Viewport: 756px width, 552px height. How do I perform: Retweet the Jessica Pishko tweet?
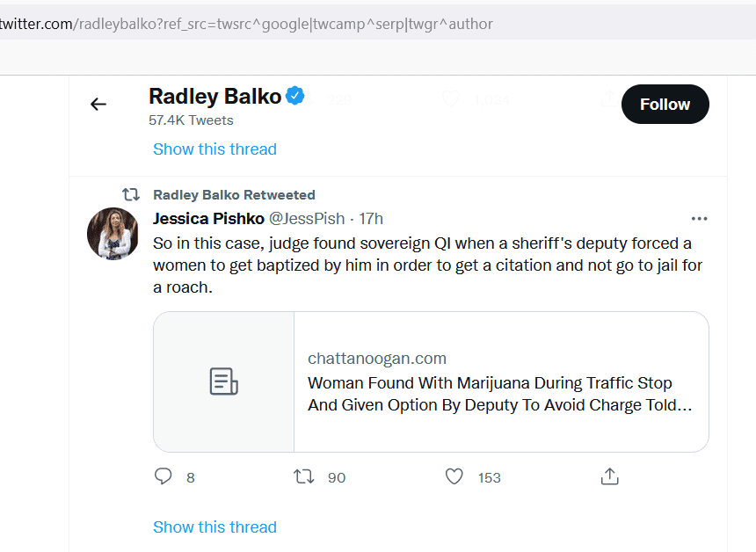click(x=304, y=476)
